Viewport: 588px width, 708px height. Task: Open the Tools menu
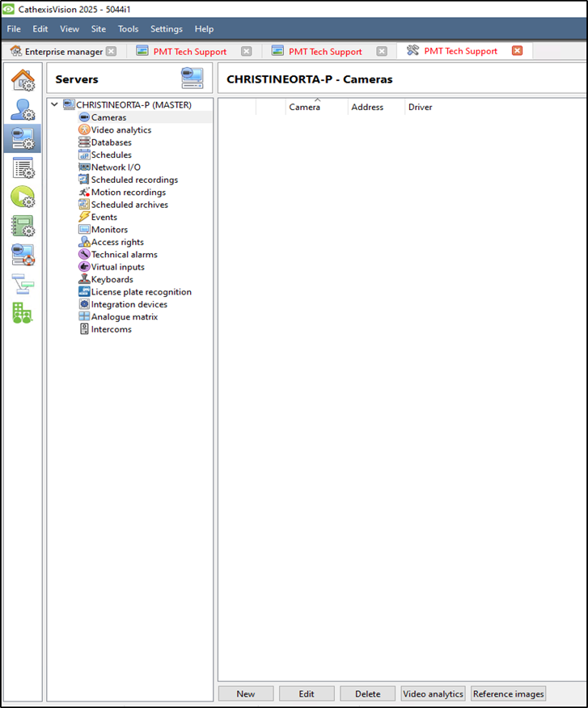(x=128, y=29)
